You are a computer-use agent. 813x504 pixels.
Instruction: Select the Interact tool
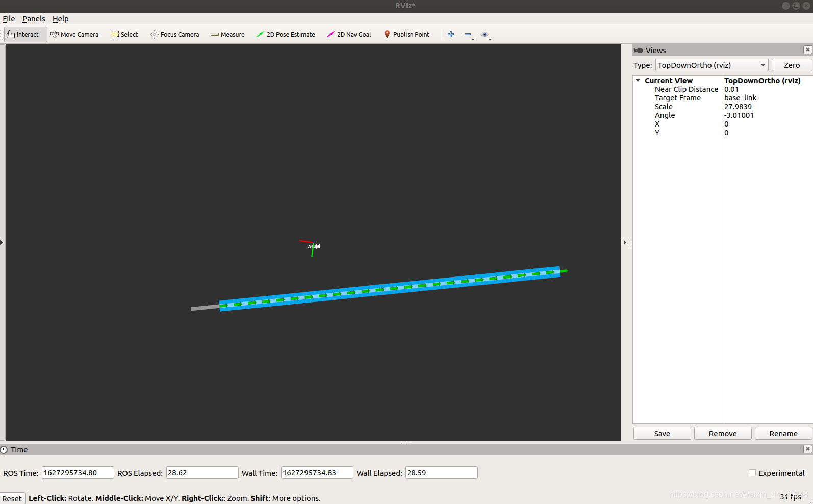[x=26, y=34]
